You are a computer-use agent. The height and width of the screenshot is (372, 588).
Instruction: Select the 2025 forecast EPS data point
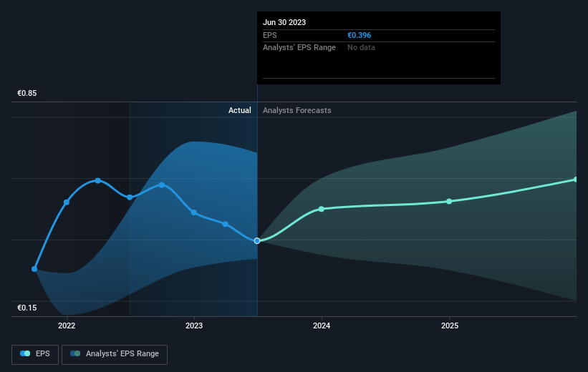point(449,202)
